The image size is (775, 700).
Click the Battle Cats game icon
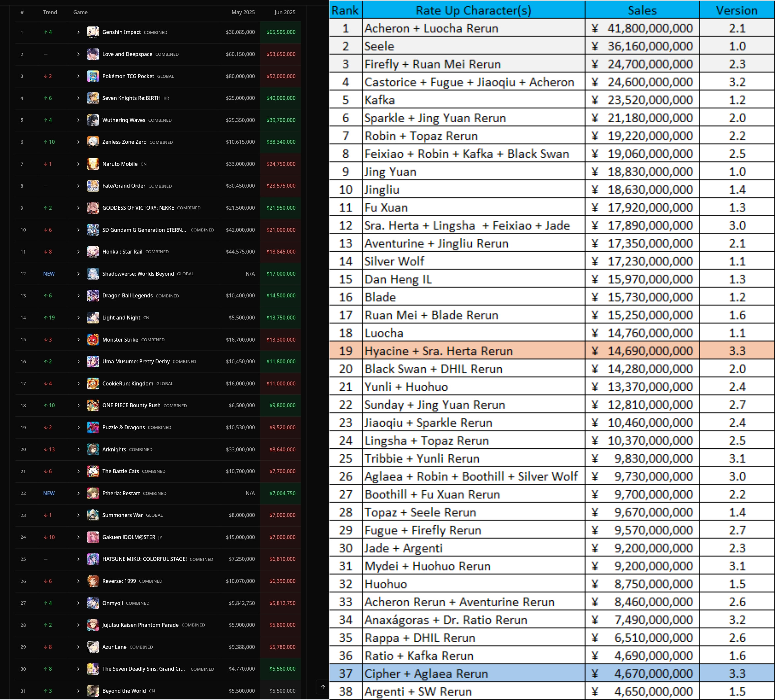[x=93, y=471]
